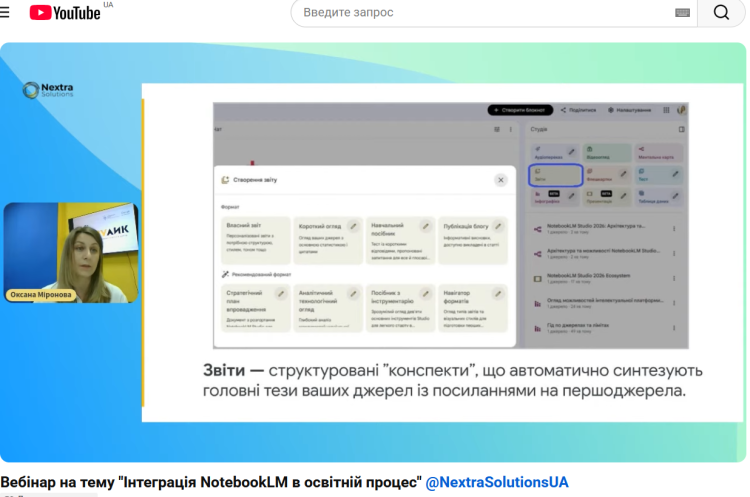Image resolution: width=750 pixels, height=497 pixels.
Task: Open menu for 'Архітектура та можливості' row
Action: [x=674, y=254]
